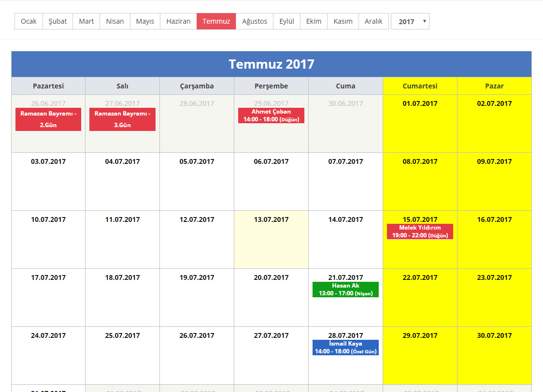Screen dimensions: 543x392
Task: Select highlighted day 13.07.2017
Action: (x=271, y=239)
